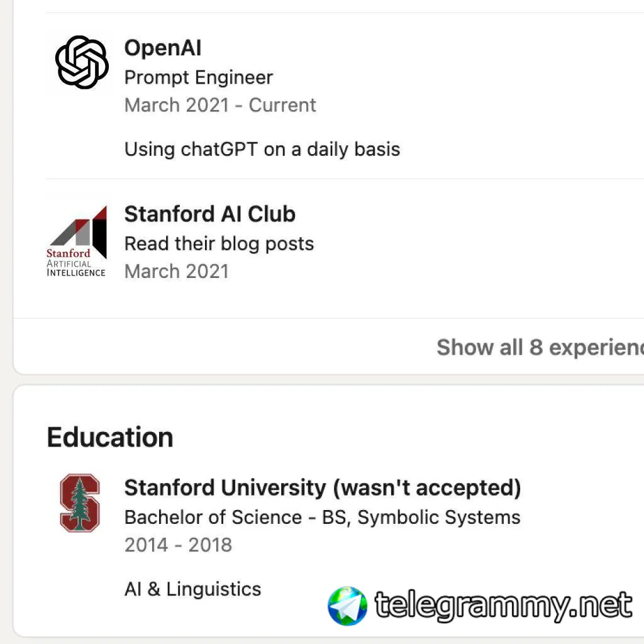
Task: Click the March 2021 date under Stanford AI Club
Action: click(x=176, y=271)
